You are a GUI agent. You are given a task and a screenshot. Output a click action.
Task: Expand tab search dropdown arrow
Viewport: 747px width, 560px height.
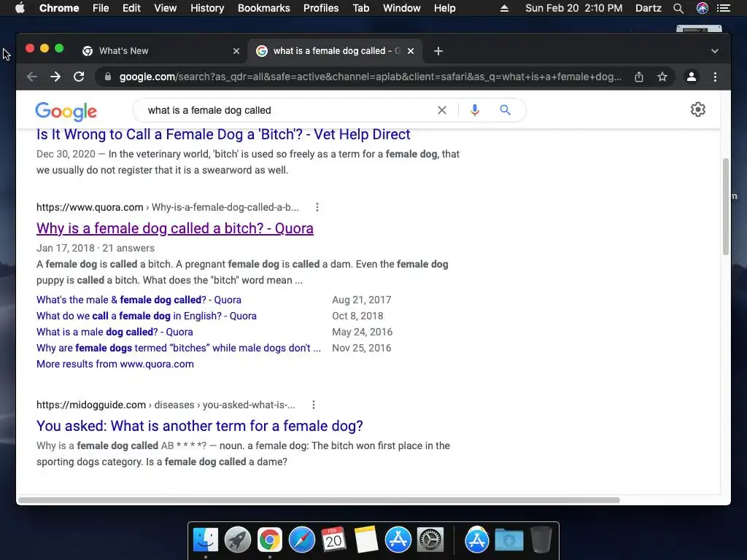click(x=715, y=51)
